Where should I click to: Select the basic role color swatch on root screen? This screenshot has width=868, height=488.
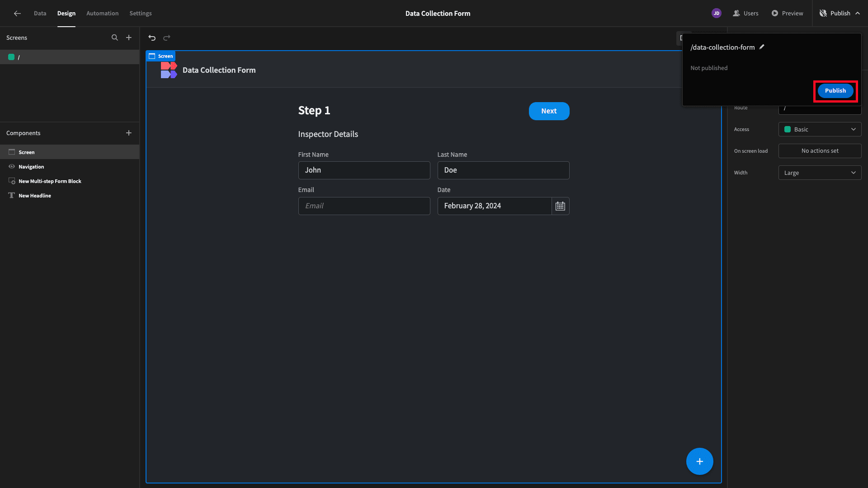click(11, 57)
